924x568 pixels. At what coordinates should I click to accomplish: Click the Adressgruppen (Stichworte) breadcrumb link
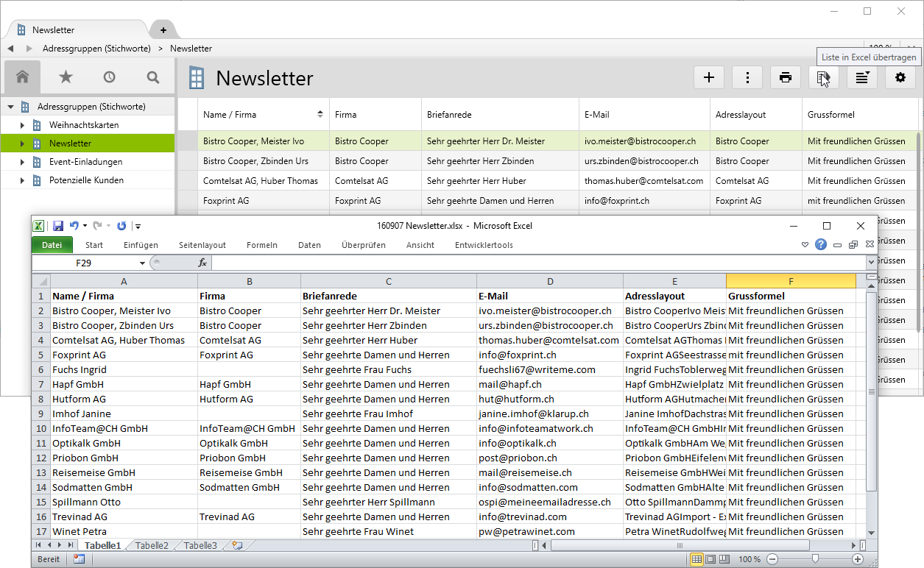[96, 49]
